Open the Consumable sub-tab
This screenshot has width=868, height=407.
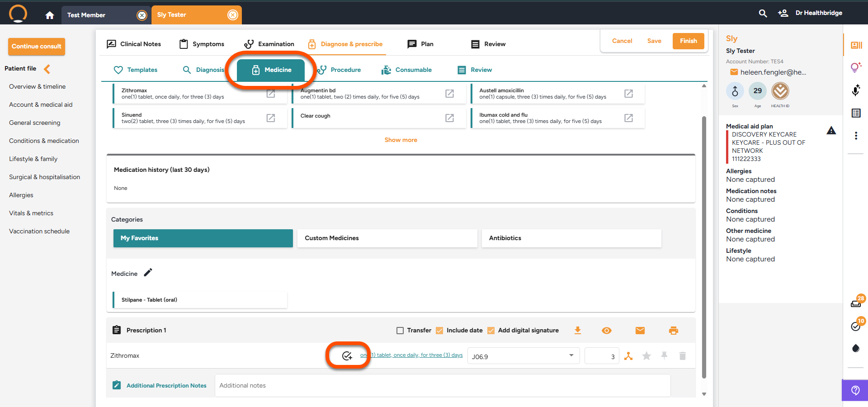[406, 70]
